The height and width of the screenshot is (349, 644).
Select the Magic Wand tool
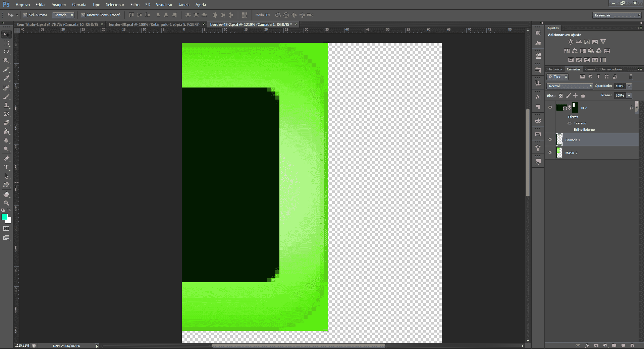(x=6, y=61)
